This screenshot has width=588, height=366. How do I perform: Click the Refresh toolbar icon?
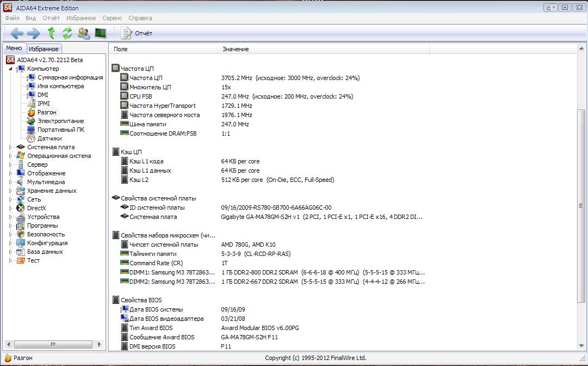coord(67,33)
